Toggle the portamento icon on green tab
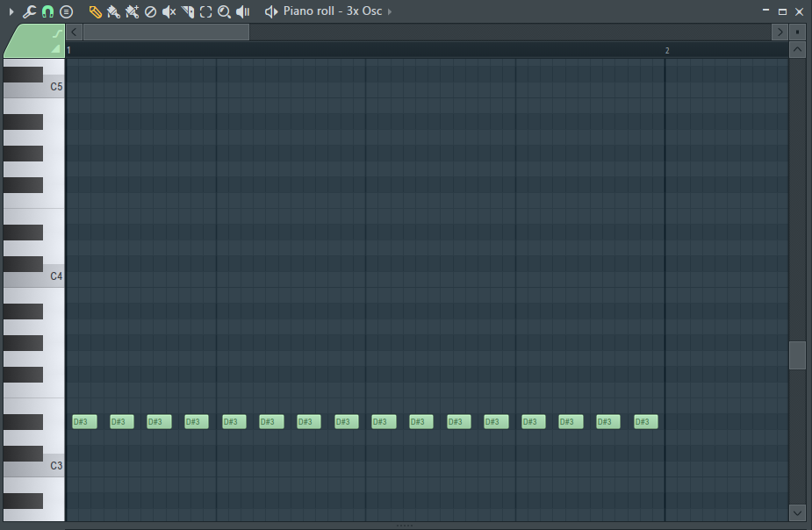This screenshot has width=812, height=530. [57, 33]
